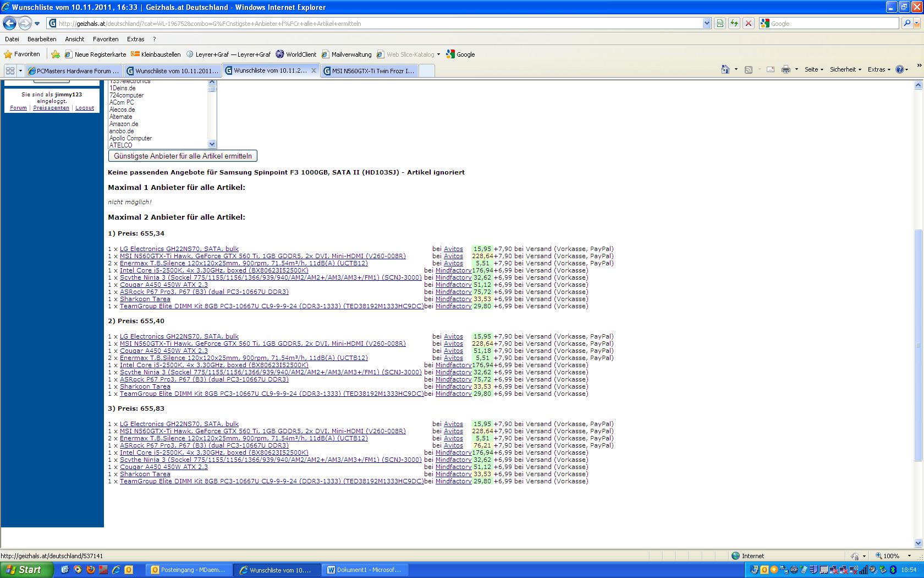This screenshot has height=578, width=924.
Task: Click the Internet security zone indicator
Action: [x=747, y=556]
